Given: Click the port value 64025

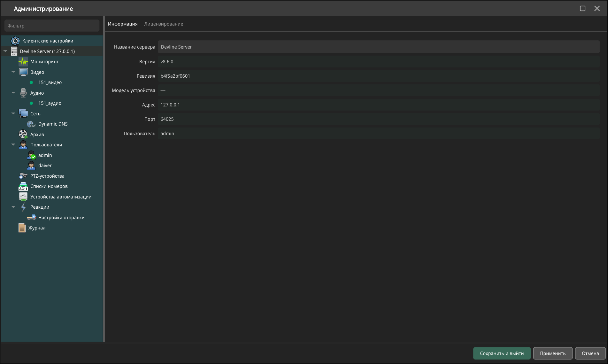Looking at the screenshot, I should [x=167, y=119].
